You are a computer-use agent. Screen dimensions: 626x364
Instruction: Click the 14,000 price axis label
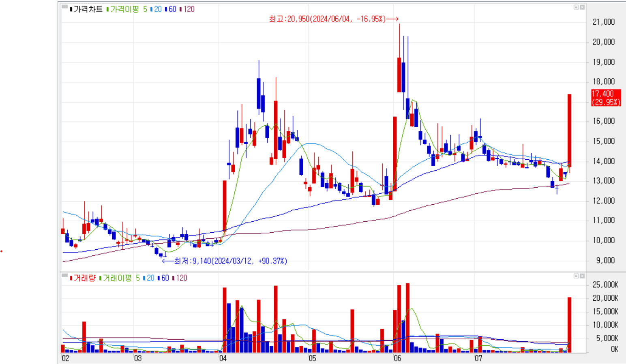click(x=603, y=161)
